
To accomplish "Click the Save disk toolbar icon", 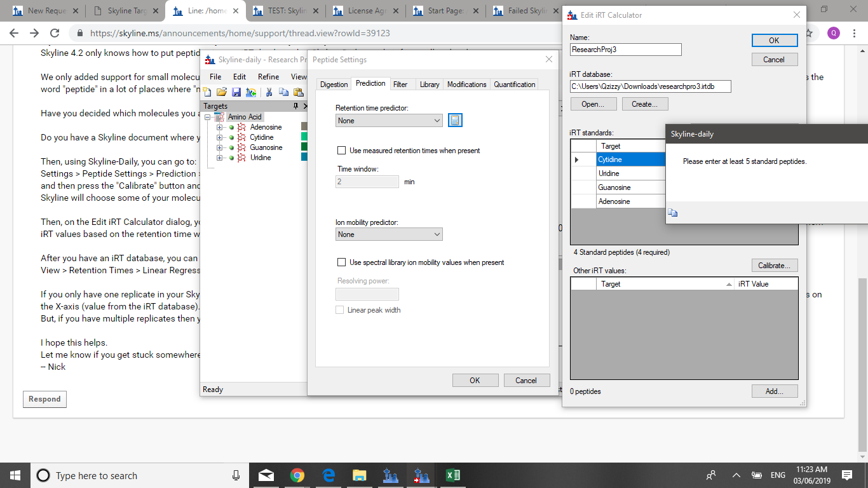I will [236, 93].
